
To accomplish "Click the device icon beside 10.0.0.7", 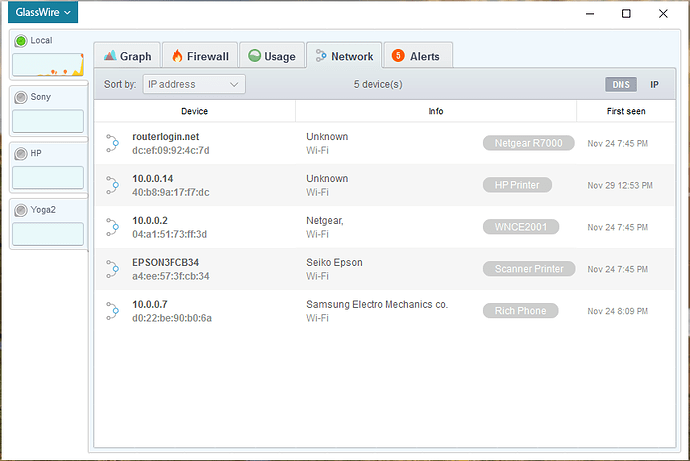I will pos(112,311).
